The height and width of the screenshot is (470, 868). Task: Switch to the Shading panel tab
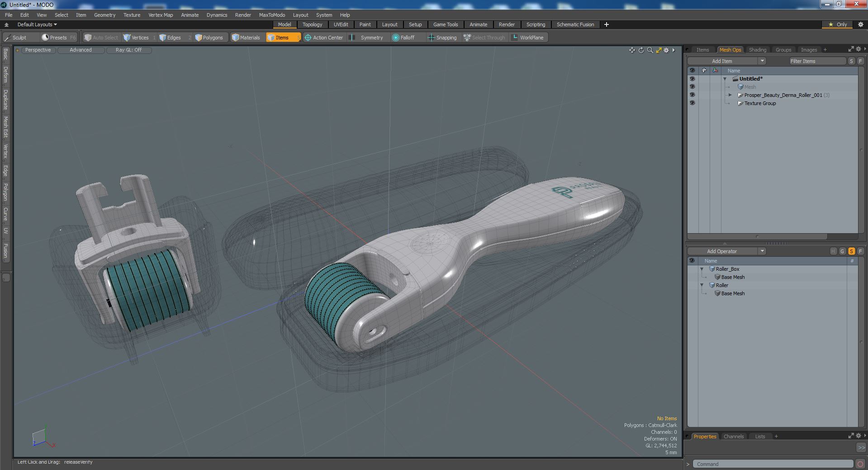(x=757, y=50)
